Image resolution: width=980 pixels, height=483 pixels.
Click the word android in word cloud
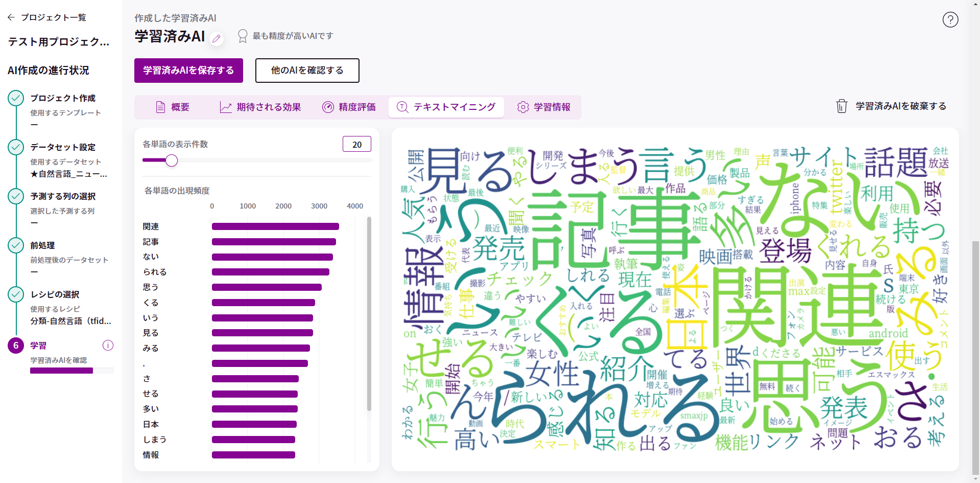(x=889, y=334)
